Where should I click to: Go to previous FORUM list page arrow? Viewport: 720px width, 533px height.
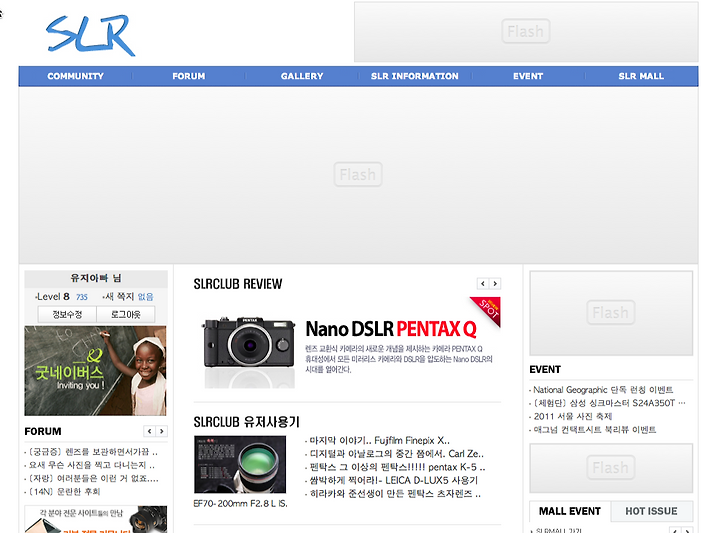pyautogui.click(x=149, y=431)
